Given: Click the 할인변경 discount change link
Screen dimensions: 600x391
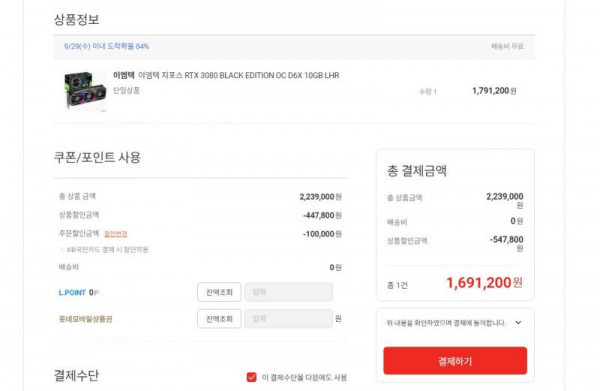Looking at the screenshot, I should point(116,234).
